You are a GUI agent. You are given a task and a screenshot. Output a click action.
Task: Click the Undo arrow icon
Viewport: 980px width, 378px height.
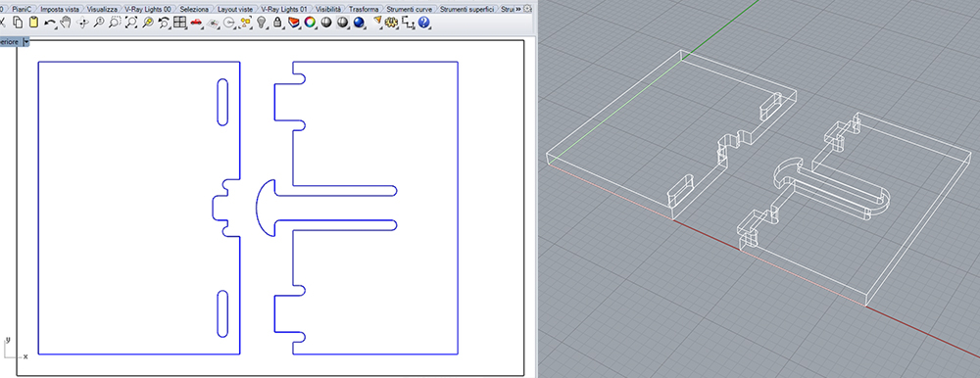(x=50, y=24)
